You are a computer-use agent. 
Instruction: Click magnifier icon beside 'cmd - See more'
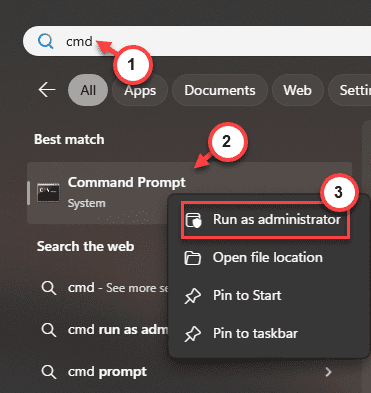tap(49, 288)
